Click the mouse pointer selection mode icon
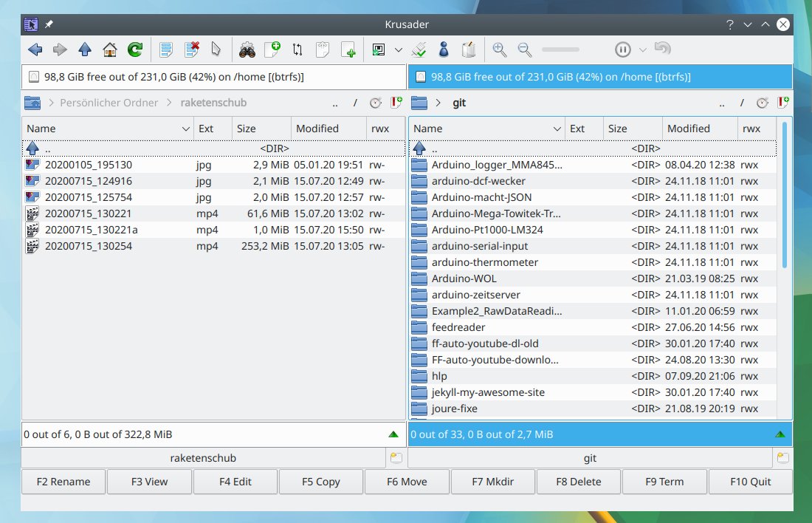 coord(216,49)
